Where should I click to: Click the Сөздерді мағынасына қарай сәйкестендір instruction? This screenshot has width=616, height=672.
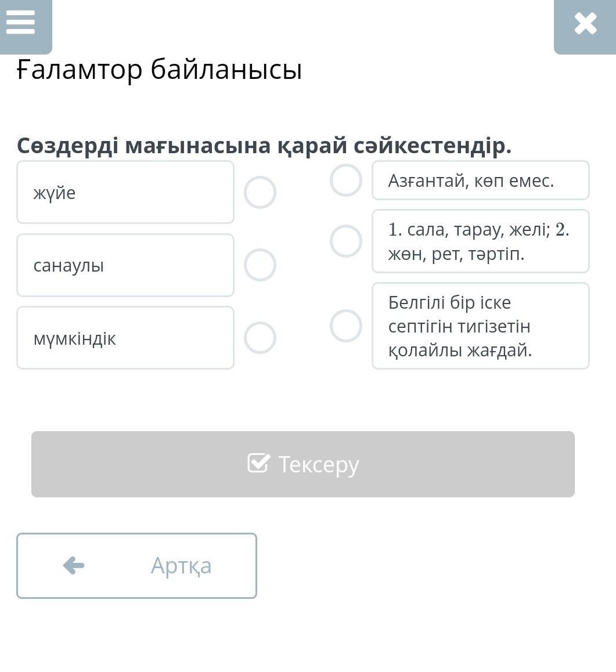tap(264, 145)
